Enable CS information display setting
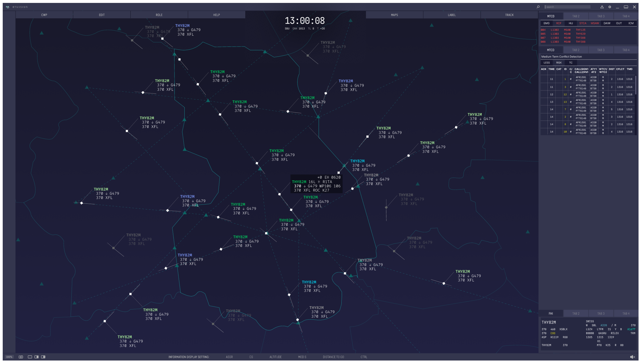This screenshot has height=364, width=643. click(251, 357)
